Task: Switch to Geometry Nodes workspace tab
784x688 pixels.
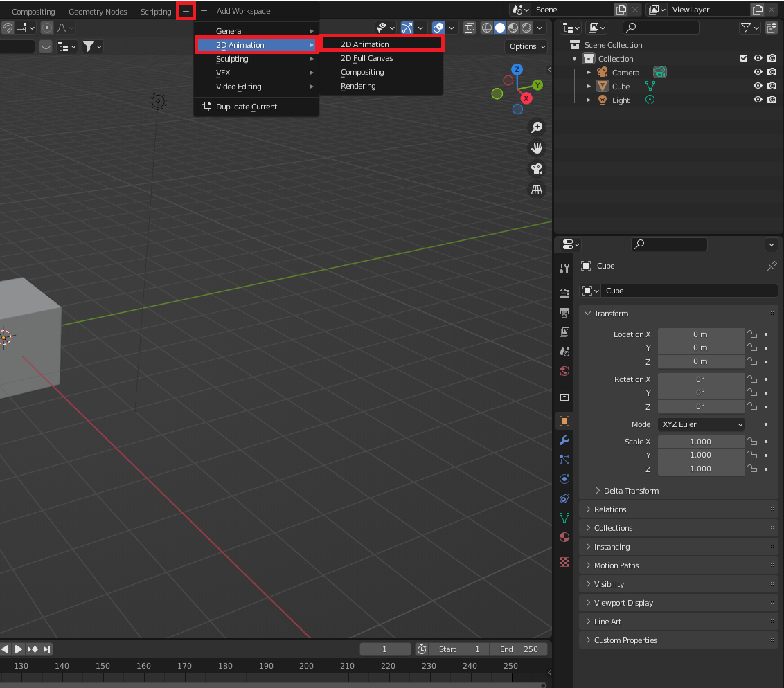Action: pyautogui.click(x=98, y=12)
